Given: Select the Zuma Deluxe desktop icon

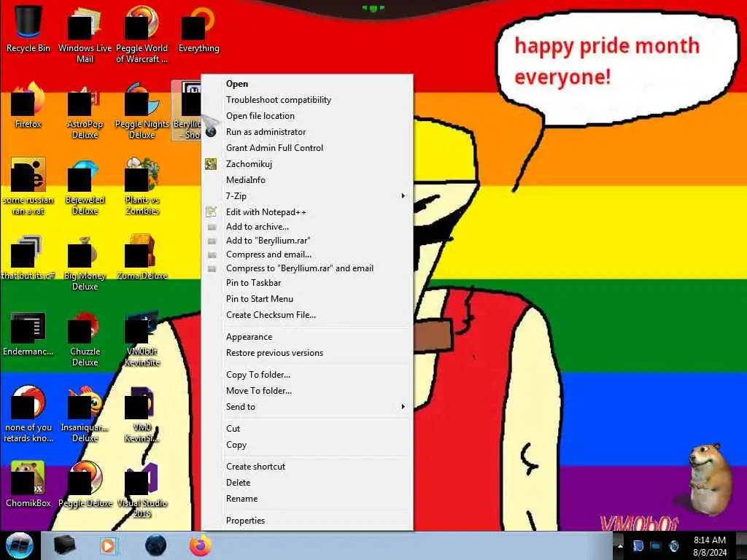Looking at the screenshot, I should coord(142,257).
